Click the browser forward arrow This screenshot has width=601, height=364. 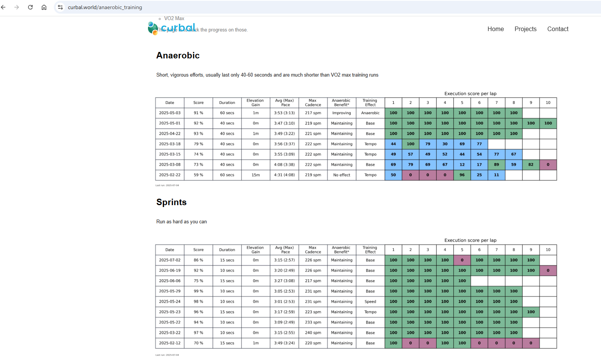click(17, 7)
